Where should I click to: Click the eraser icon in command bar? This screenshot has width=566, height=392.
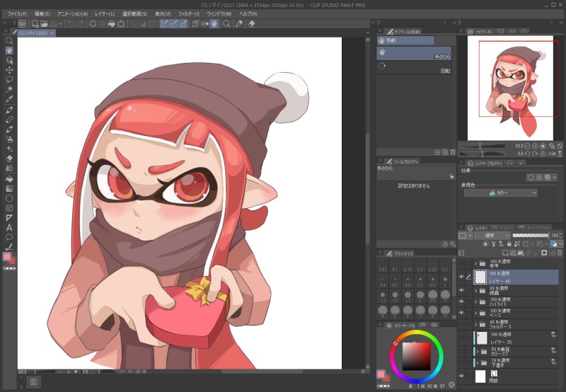(x=252, y=24)
